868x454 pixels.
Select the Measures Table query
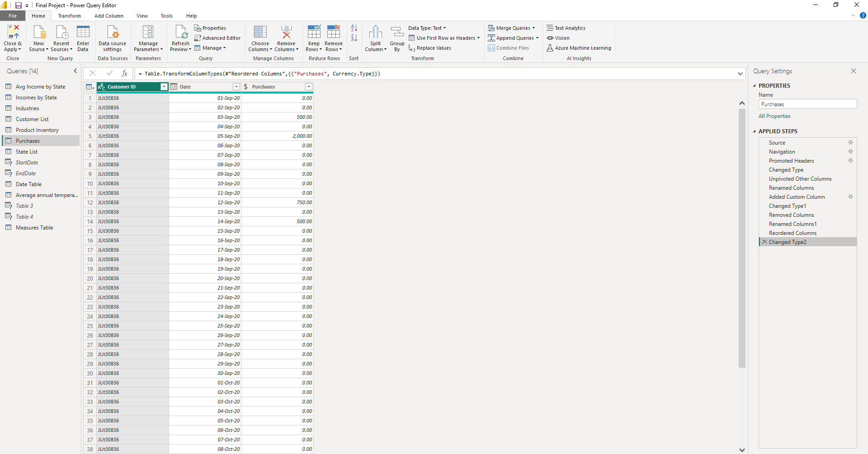coord(41,228)
